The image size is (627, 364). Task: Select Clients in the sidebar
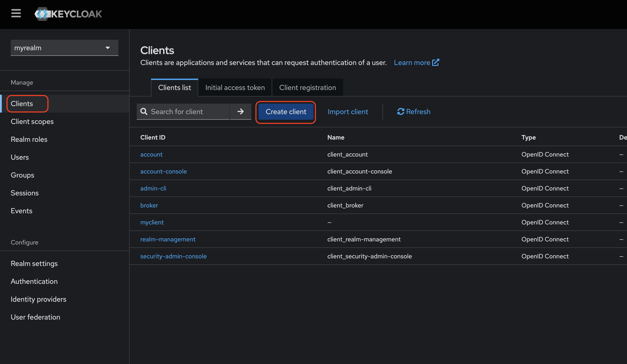click(x=65, y=104)
